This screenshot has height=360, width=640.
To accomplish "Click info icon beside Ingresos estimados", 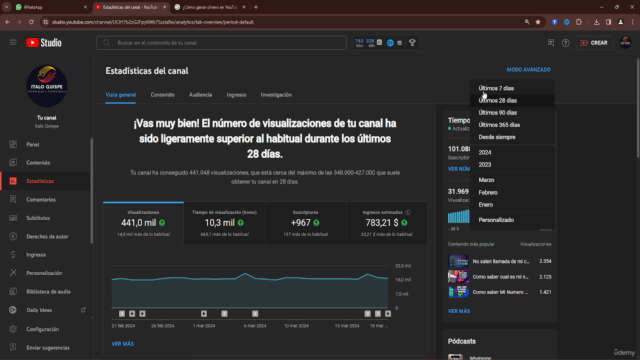I will pos(408,212).
